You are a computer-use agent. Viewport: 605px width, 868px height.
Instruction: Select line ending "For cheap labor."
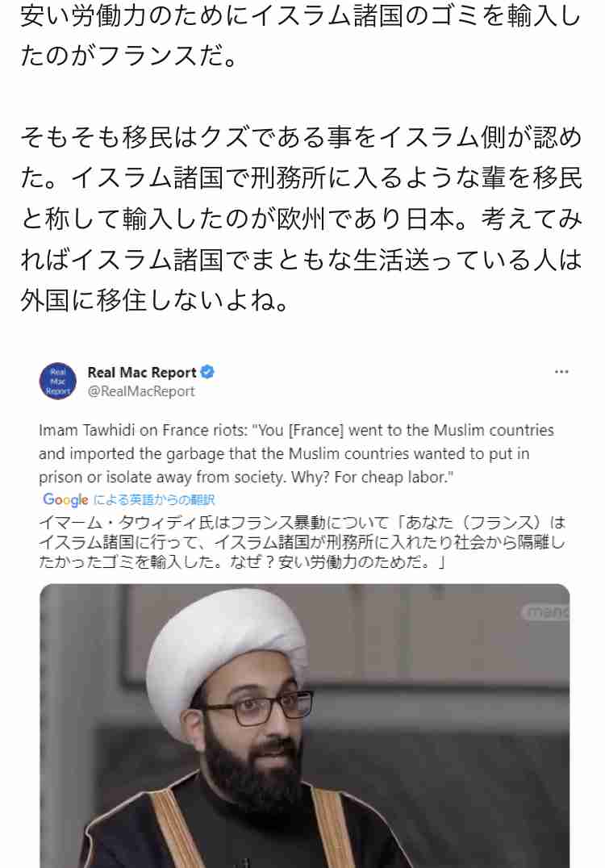tap(246, 478)
